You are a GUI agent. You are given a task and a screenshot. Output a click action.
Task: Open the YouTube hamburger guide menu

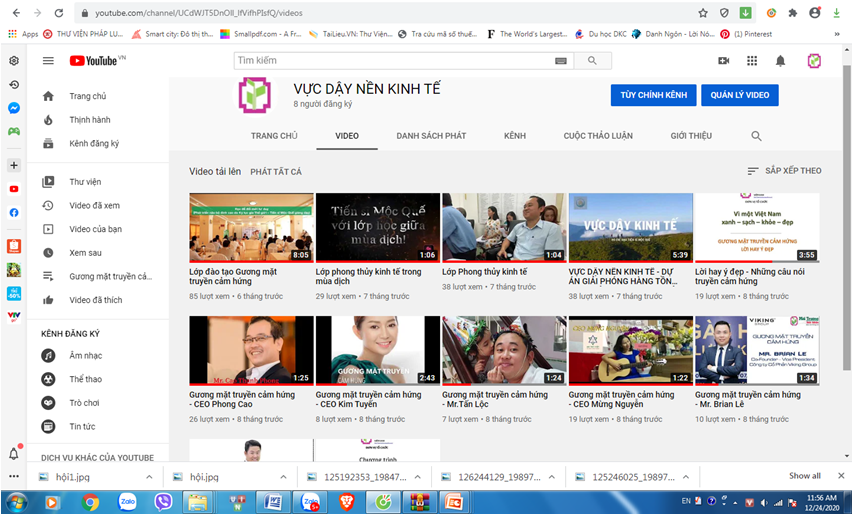point(48,61)
